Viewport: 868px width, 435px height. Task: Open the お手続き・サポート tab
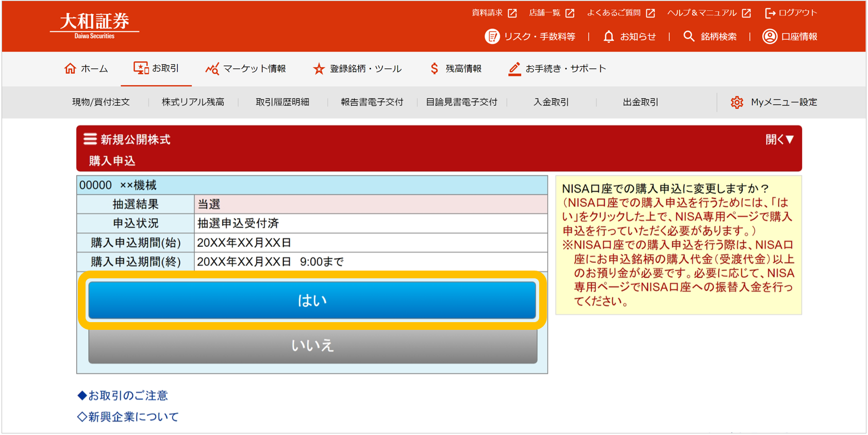[x=557, y=69]
